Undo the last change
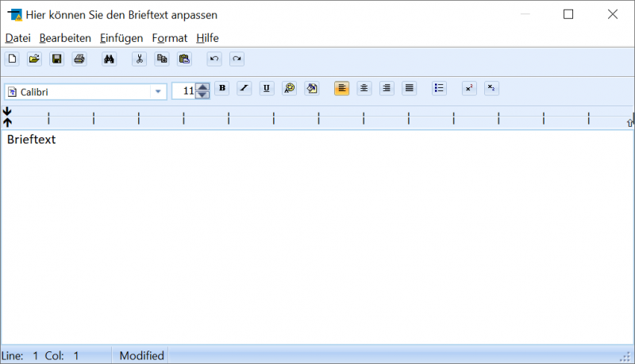The width and height of the screenshot is (635, 364). tap(214, 59)
